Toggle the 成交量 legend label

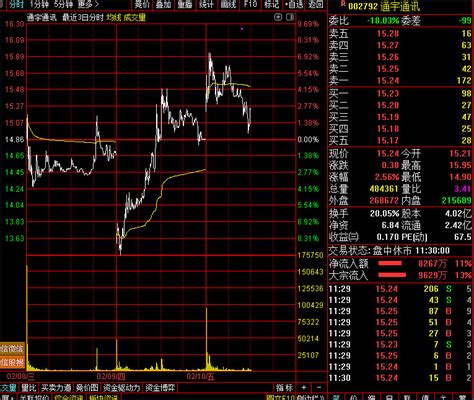[x=135, y=17]
